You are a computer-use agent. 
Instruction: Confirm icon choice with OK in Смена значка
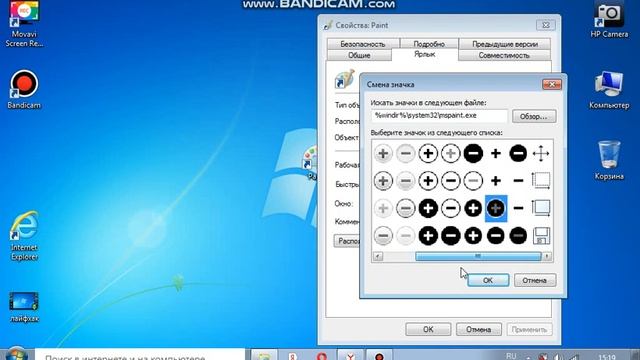pos(488,280)
